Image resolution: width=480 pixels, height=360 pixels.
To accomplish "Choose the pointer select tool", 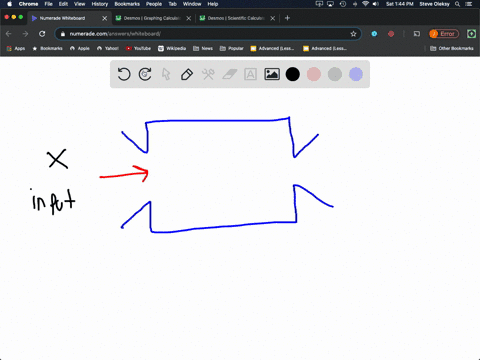I will [166, 74].
